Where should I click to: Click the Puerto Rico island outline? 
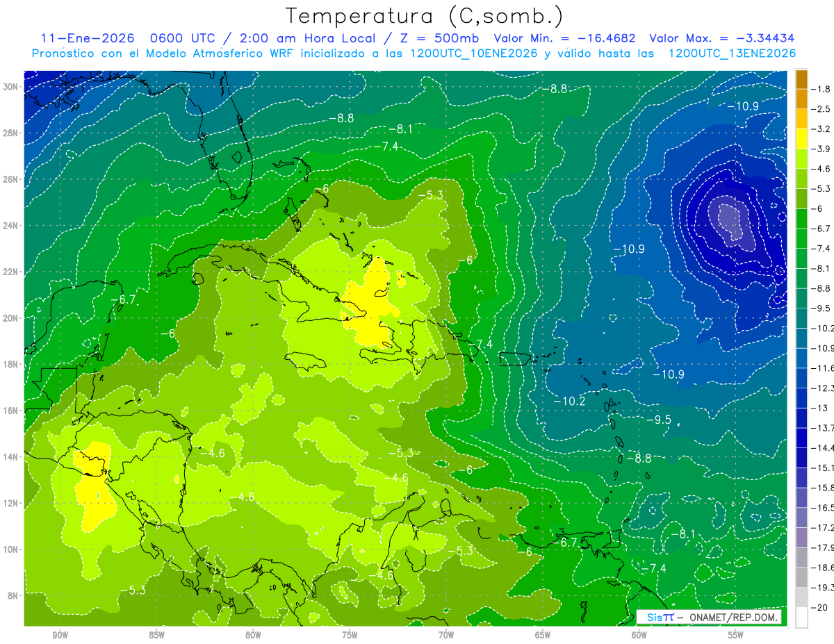515,358
